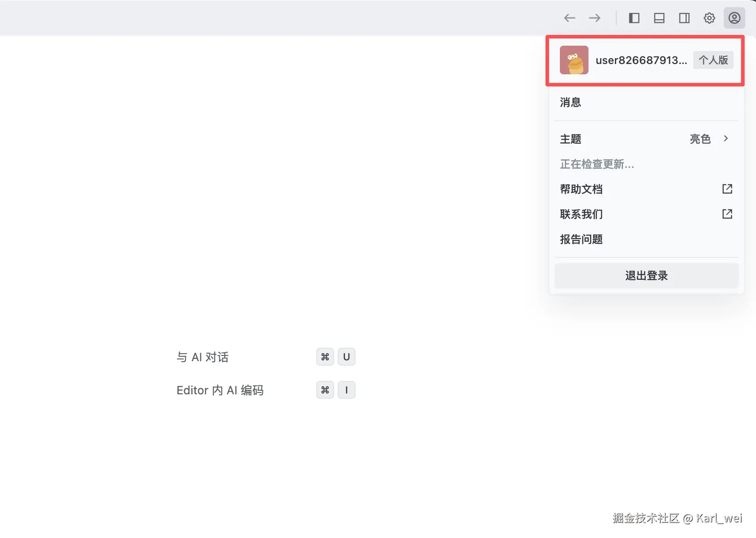Select the 报告问题 menu item
The width and height of the screenshot is (756, 538).
pyautogui.click(x=646, y=239)
